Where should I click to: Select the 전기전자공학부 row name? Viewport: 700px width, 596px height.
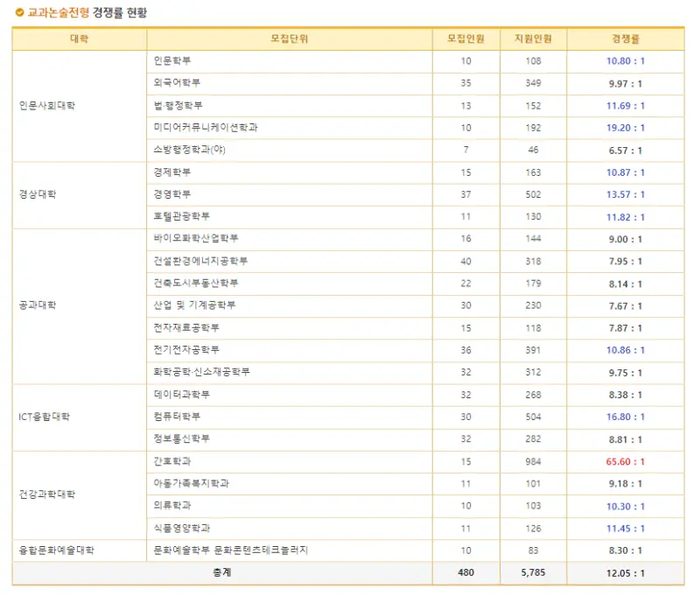point(186,350)
